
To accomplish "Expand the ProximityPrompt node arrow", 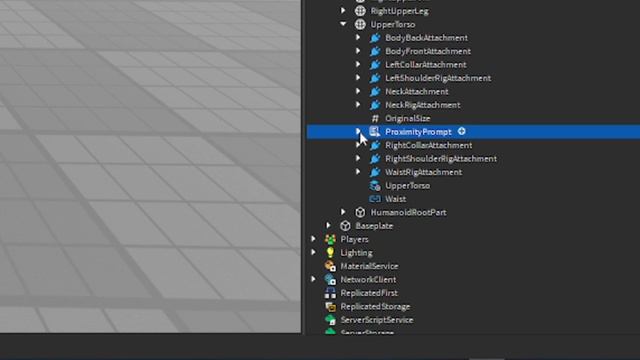I will click(x=358, y=131).
